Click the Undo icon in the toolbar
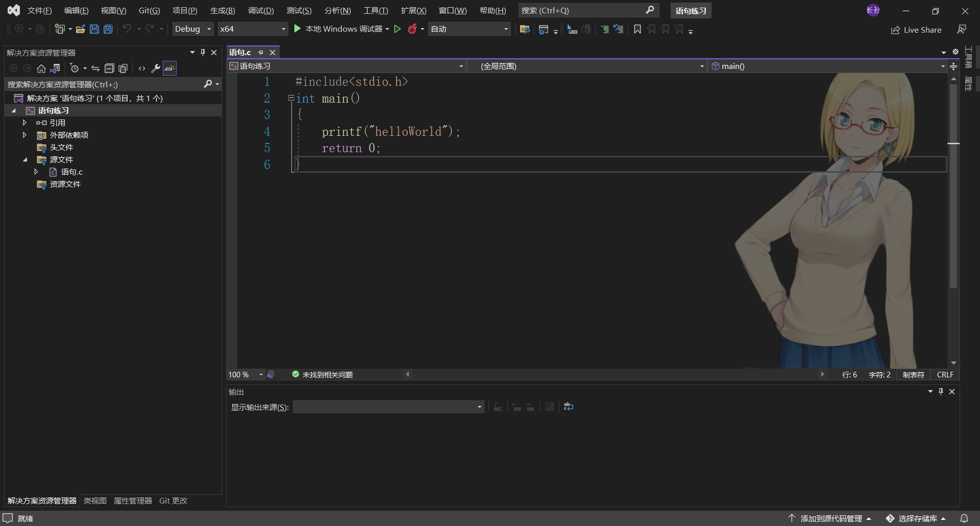The image size is (980, 526). [127, 29]
